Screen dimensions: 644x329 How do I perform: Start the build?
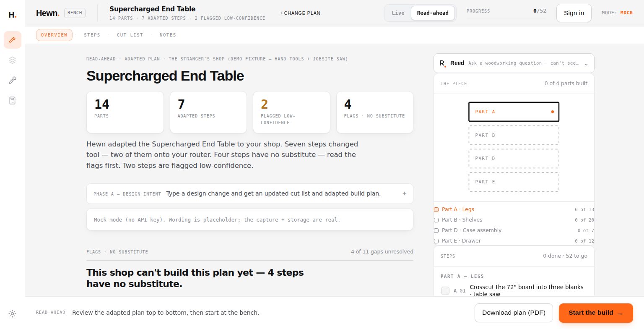(596, 313)
